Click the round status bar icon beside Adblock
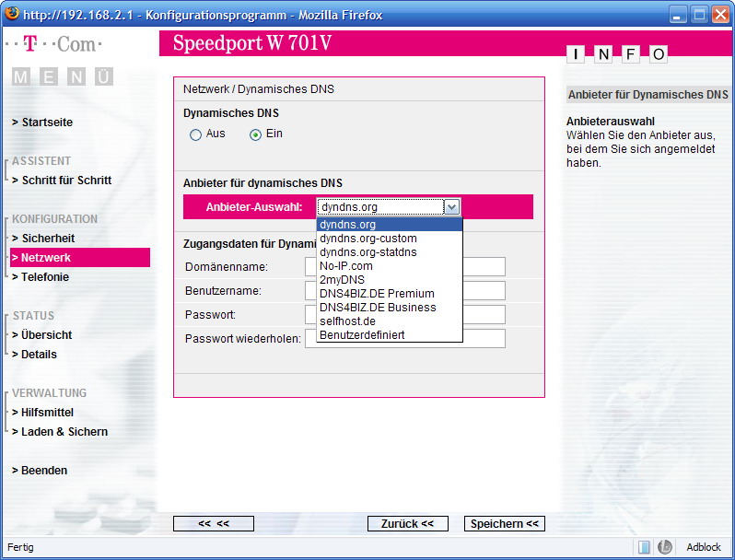 click(665, 547)
